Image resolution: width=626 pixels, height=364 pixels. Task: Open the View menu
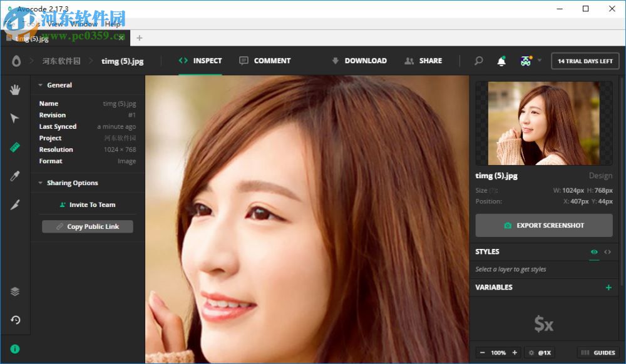(x=55, y=24)
